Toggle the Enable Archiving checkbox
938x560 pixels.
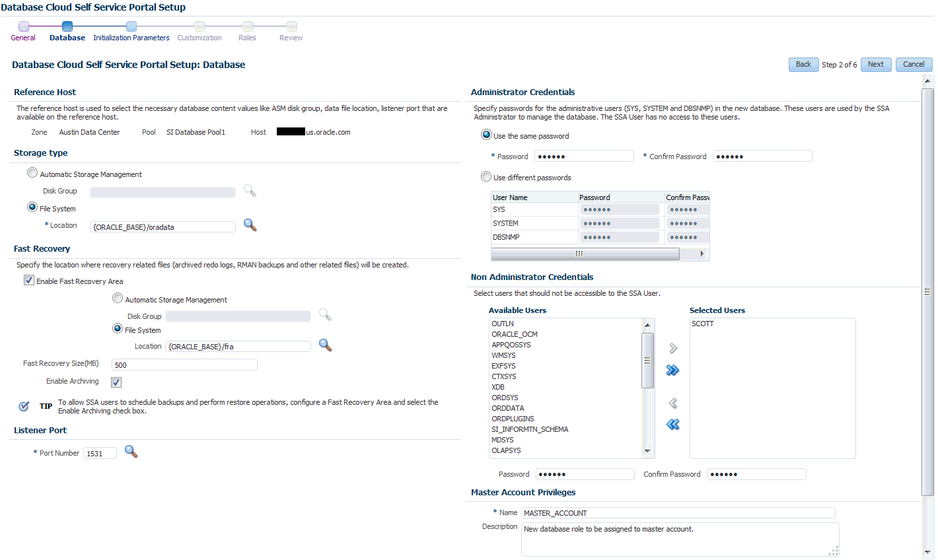[x=116, y=382]
